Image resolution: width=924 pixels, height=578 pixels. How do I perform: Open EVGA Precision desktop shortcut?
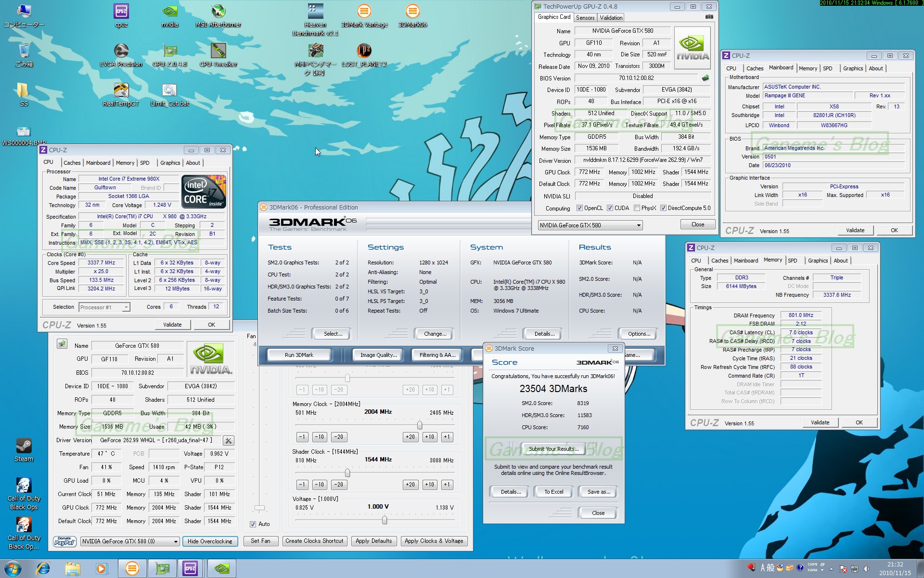(x=121, y=51)
